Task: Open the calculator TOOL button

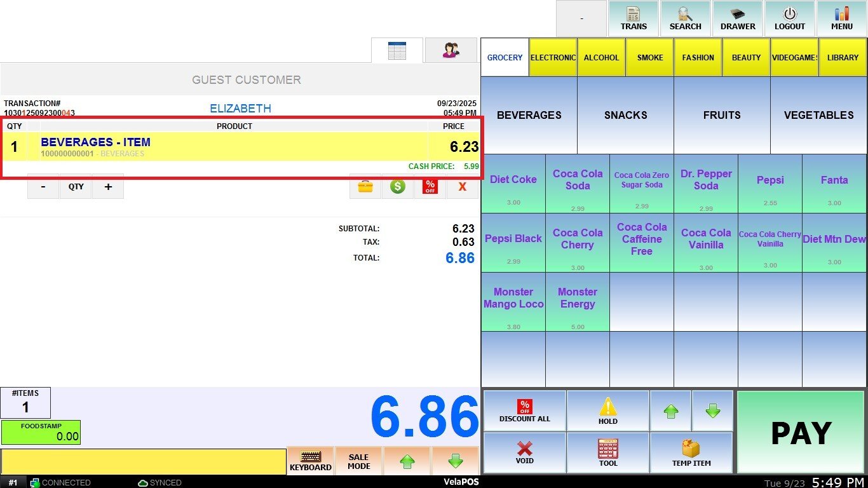Action: [607, 452]
